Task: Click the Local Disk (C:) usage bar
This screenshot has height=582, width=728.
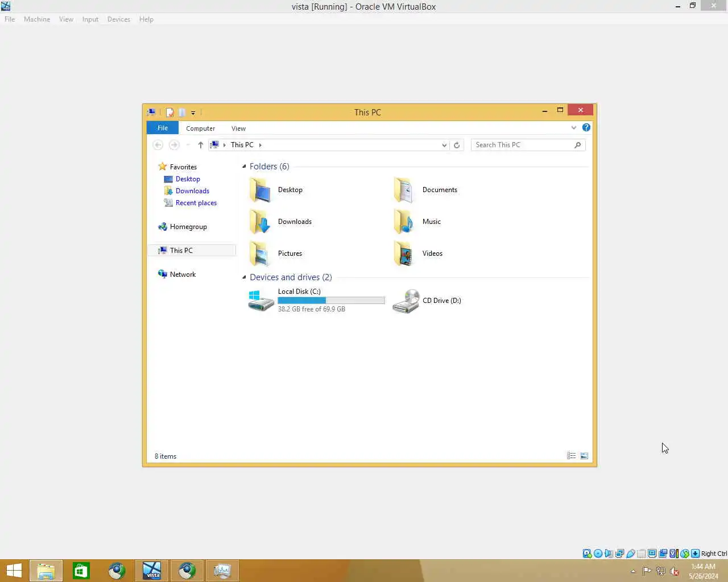Action: (x=331, y=301)
